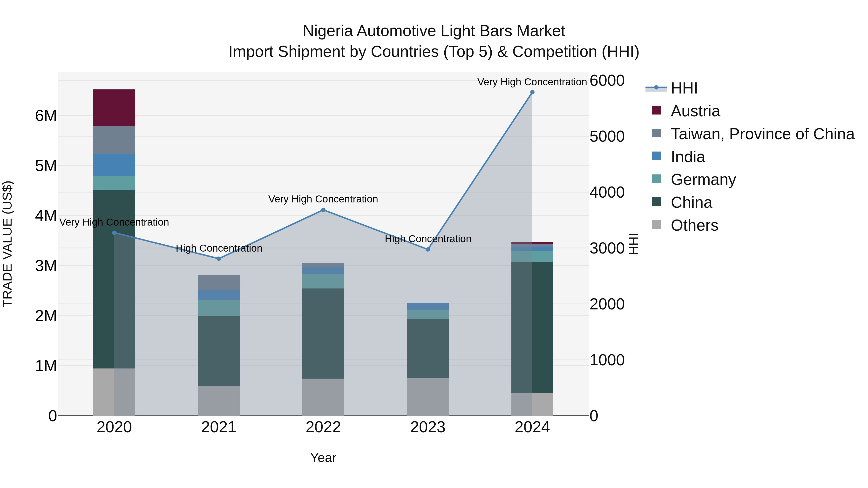Click the Austria segment of 2020 bar
868x488 pixels.
[114, 108]
